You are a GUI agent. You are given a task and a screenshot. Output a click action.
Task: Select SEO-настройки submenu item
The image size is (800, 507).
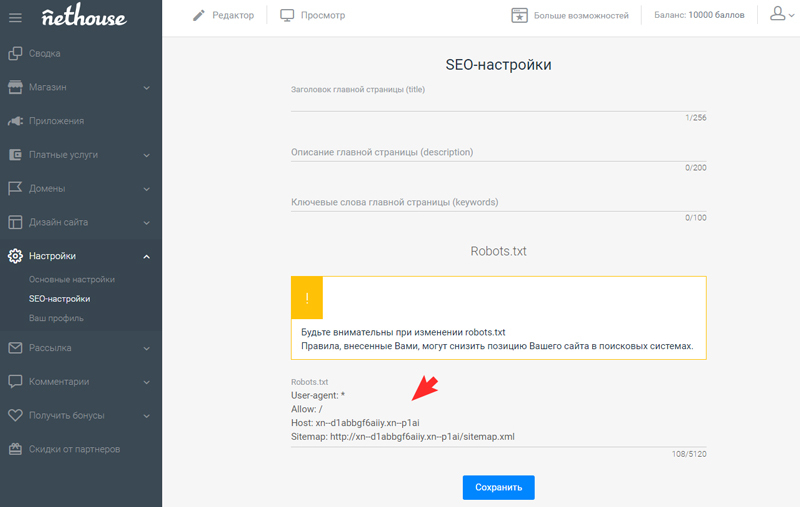click(60, 299)
